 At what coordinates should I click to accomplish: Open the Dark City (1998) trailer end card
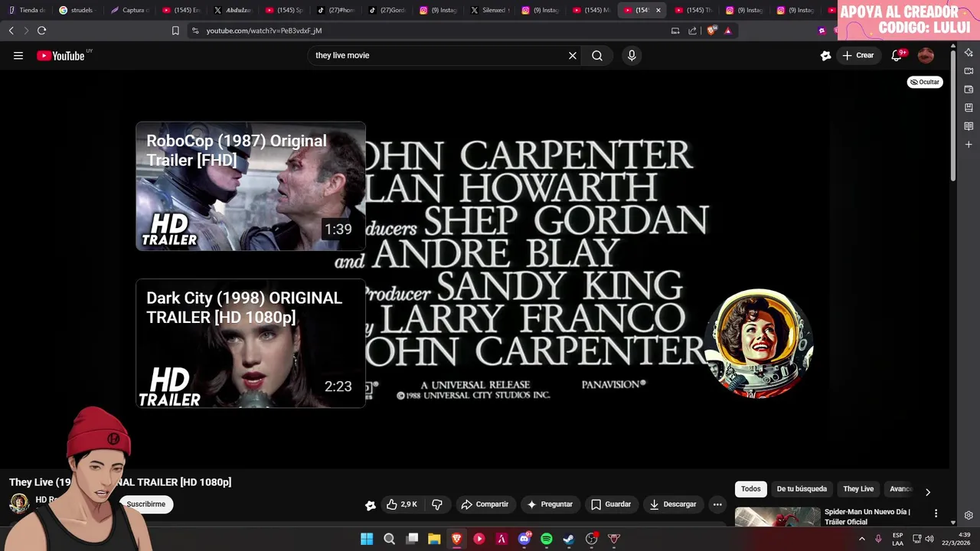[250, 344]
